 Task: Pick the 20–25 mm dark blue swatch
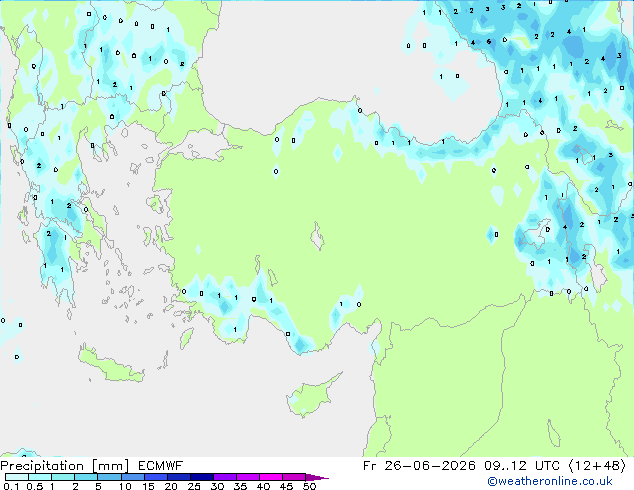pyautogui.click(x=178, y=477)
